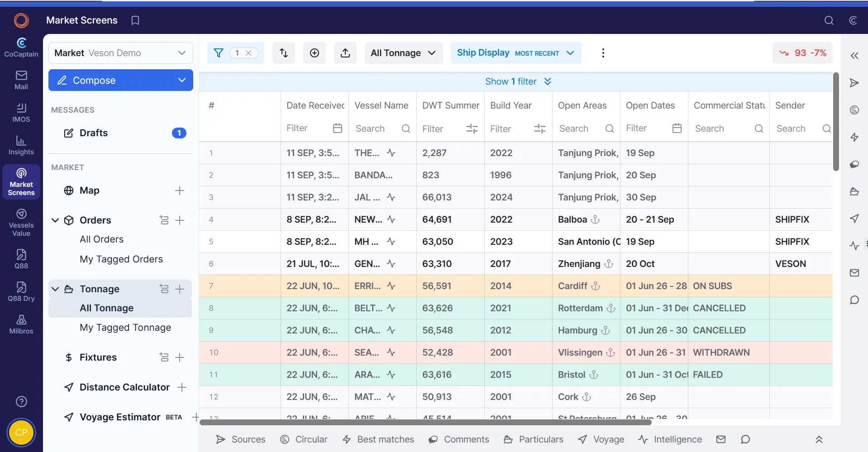Open Insights in the sidebar

(21, 145)
